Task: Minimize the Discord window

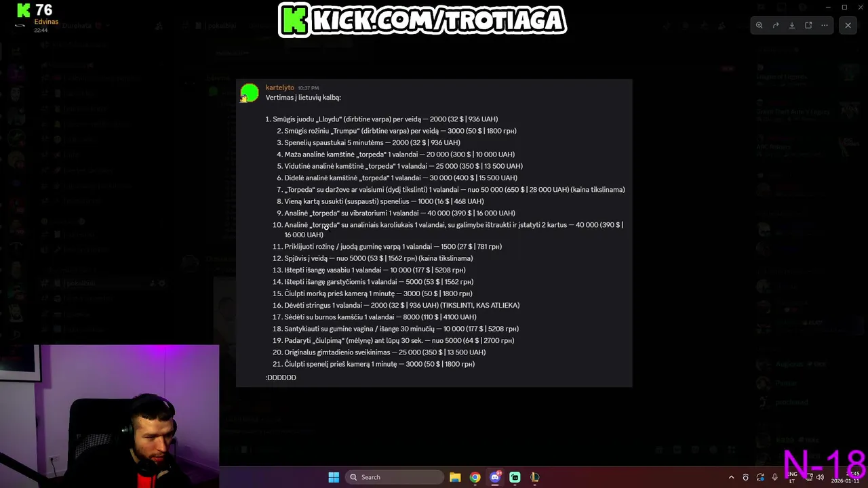Action: (x=828, y=7)
